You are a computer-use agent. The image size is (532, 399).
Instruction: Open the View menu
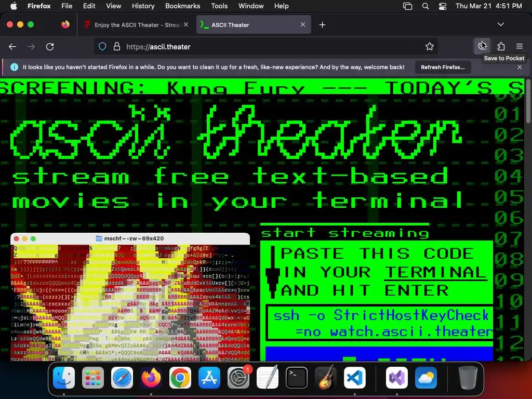(x=113, y=6)
